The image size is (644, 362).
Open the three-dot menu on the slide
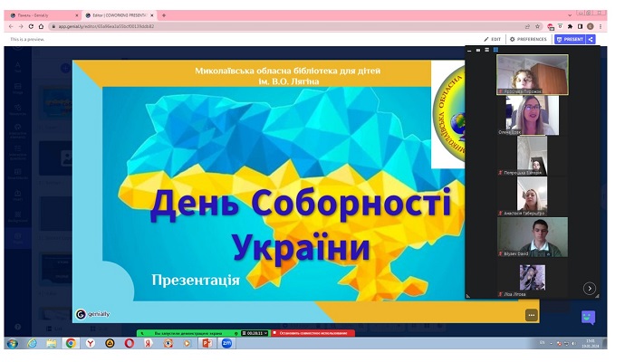(532, 314)
